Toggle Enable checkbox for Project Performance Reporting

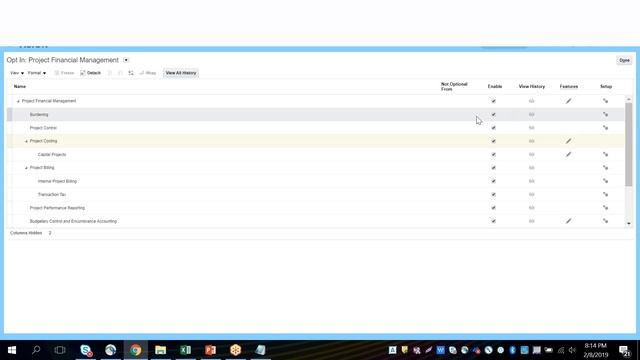click(493, 208)
